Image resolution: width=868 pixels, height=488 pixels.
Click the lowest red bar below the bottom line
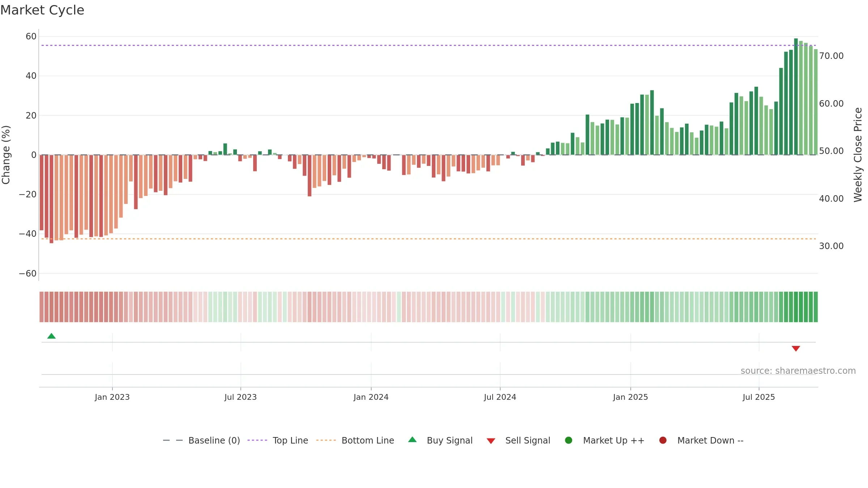point(51,199)
